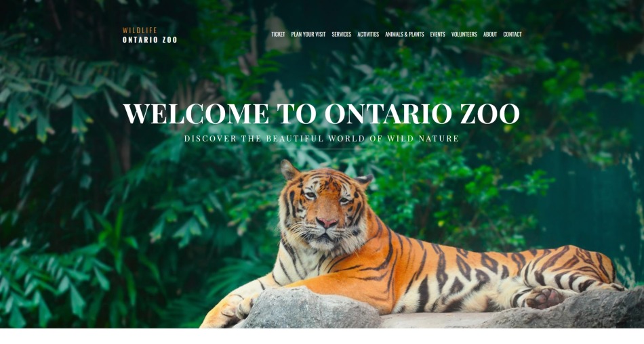Viewport: 644px width, 344px height.
Task: Click the Welcome to Ontario Zoo headline
Action: coord(321,114)
